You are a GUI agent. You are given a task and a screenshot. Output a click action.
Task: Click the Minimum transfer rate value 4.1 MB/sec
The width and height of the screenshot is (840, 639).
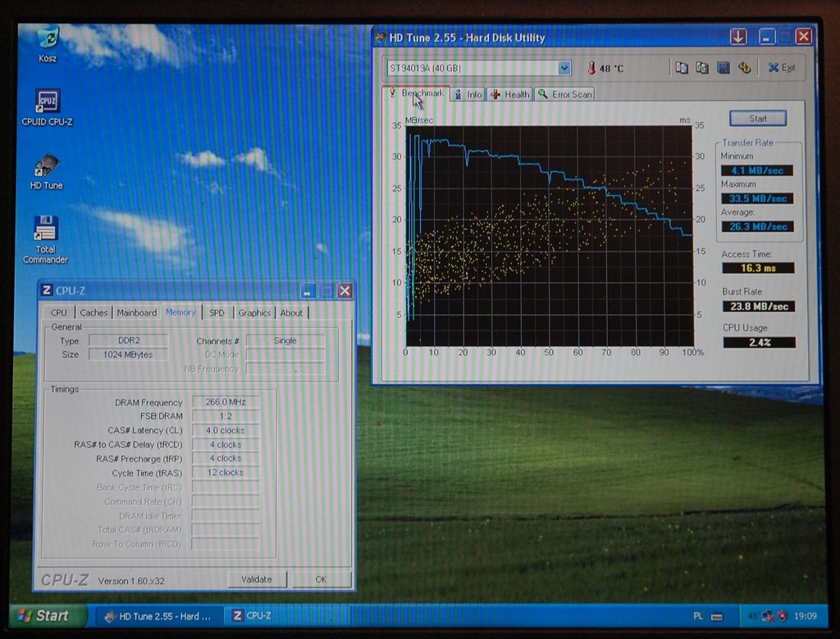click(757, 171)
